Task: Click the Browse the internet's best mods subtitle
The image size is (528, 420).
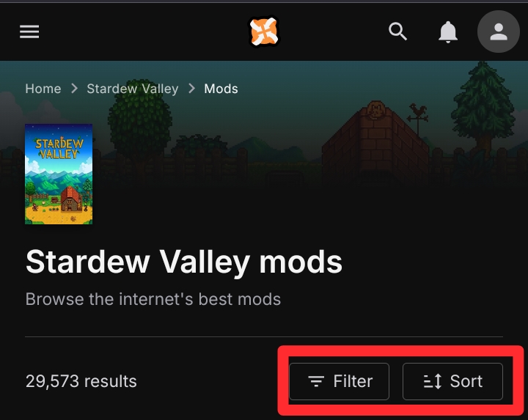Action: click(153, 299)
